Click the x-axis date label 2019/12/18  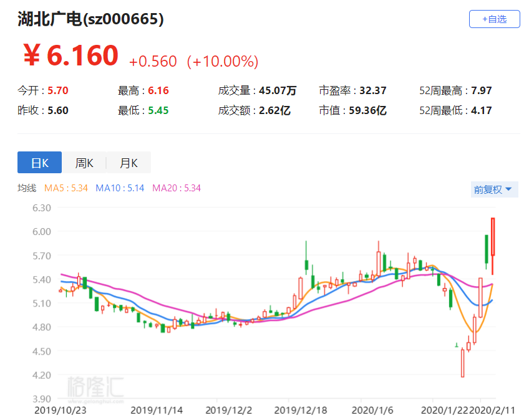[x=301, y=410]
